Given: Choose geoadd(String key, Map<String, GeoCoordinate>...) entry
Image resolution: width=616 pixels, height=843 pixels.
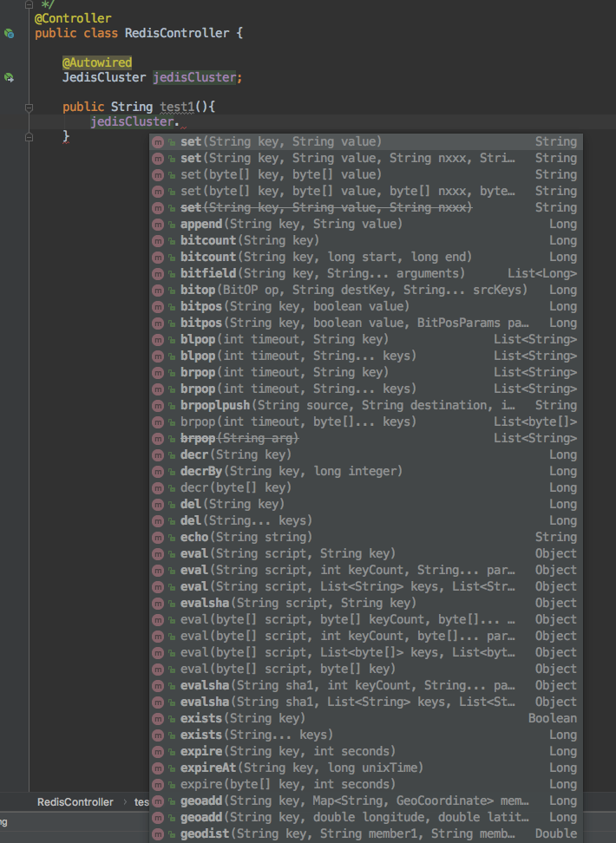Looking at the screenshot, I should click(x=366, y=801).
